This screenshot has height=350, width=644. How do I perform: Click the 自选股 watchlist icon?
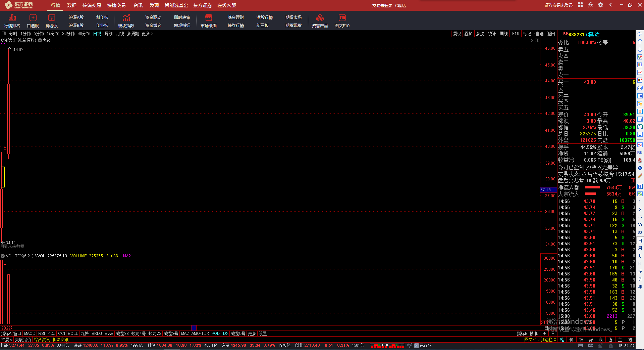[33, 21]
